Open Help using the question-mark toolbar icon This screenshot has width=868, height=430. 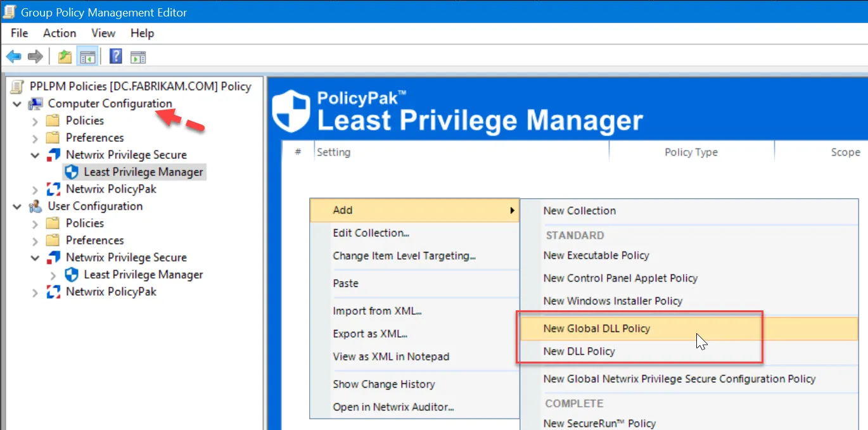pyautogui.click(x=115, y=56)
